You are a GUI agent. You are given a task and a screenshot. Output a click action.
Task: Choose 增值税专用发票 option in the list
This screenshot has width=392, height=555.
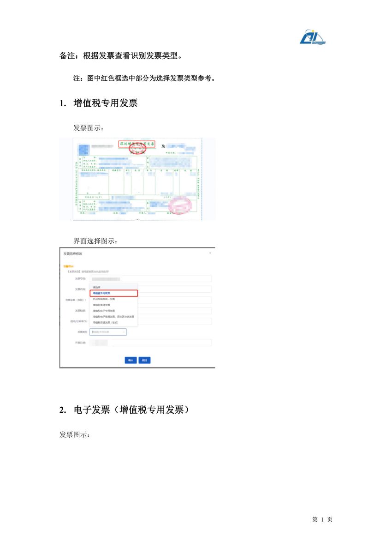point(113,293)
